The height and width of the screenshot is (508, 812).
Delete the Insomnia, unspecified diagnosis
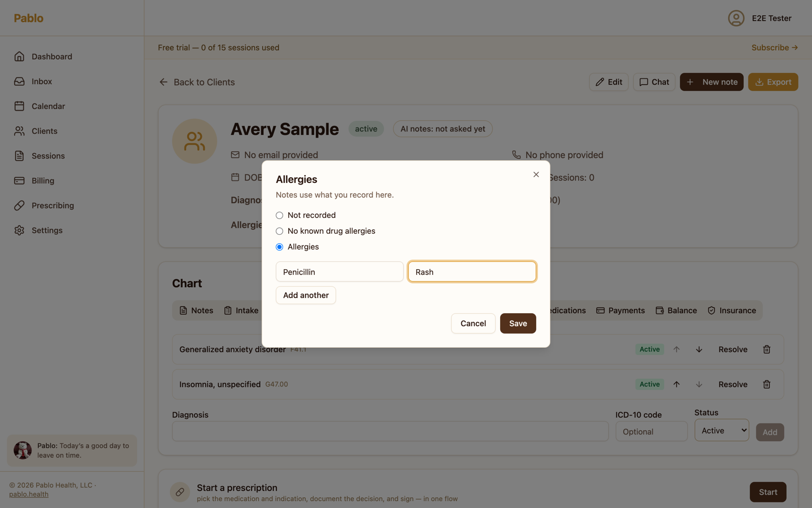[x=767, y=384]
